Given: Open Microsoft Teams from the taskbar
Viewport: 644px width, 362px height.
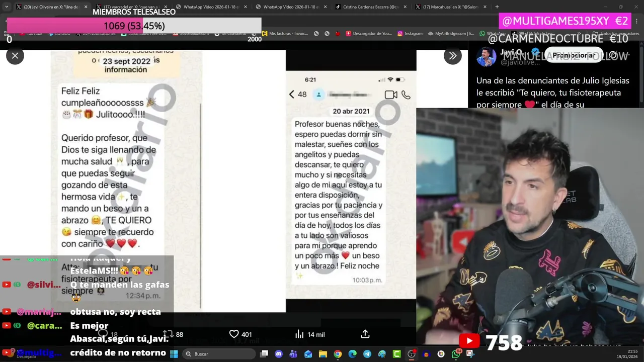Looking at the screenshot, I should pos(293,354).
